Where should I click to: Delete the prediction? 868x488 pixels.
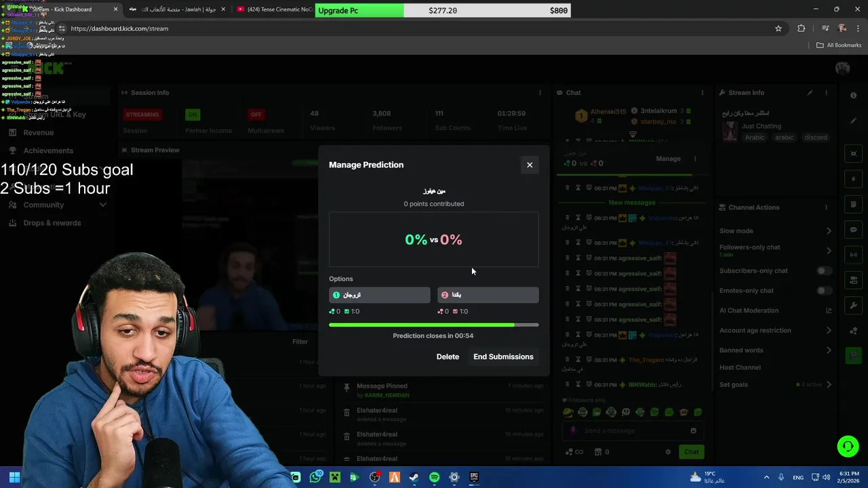tap(448, 357)
